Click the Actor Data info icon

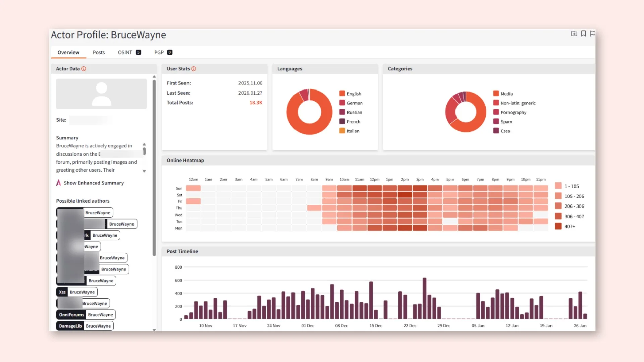click(x=84, y=69)
